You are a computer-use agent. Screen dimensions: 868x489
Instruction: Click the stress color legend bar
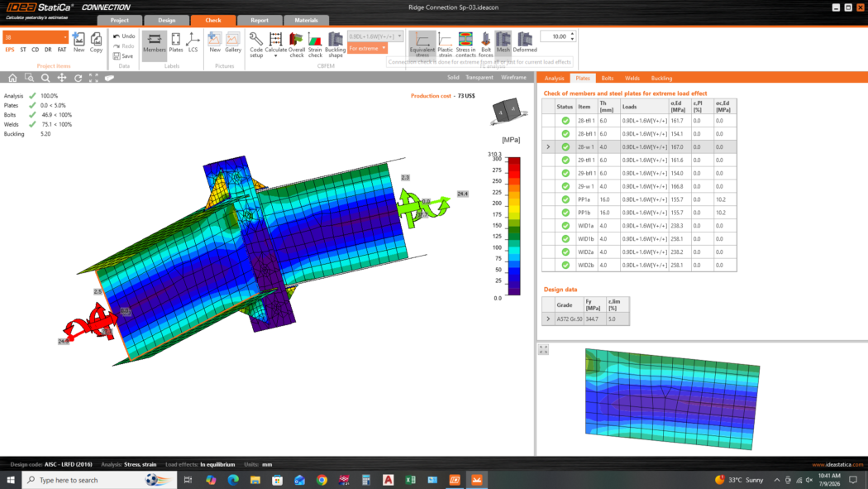tap(514, 227)
